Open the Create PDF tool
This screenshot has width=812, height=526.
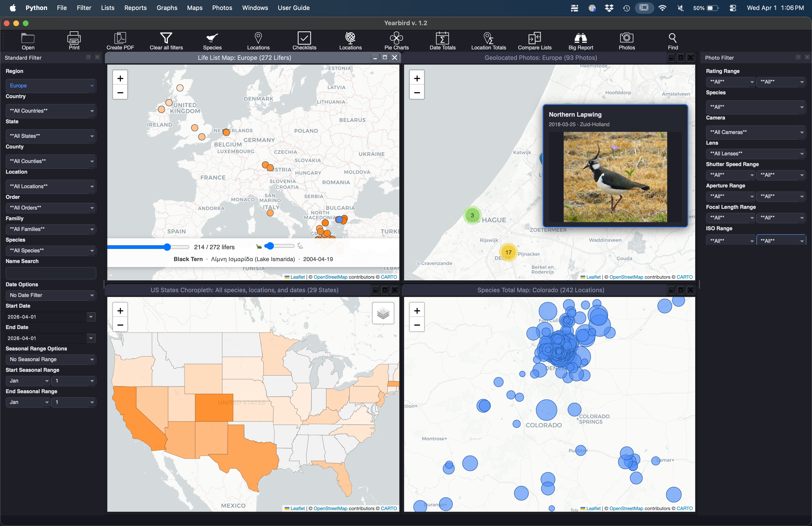pyautogui.click(x=120, y=41)
